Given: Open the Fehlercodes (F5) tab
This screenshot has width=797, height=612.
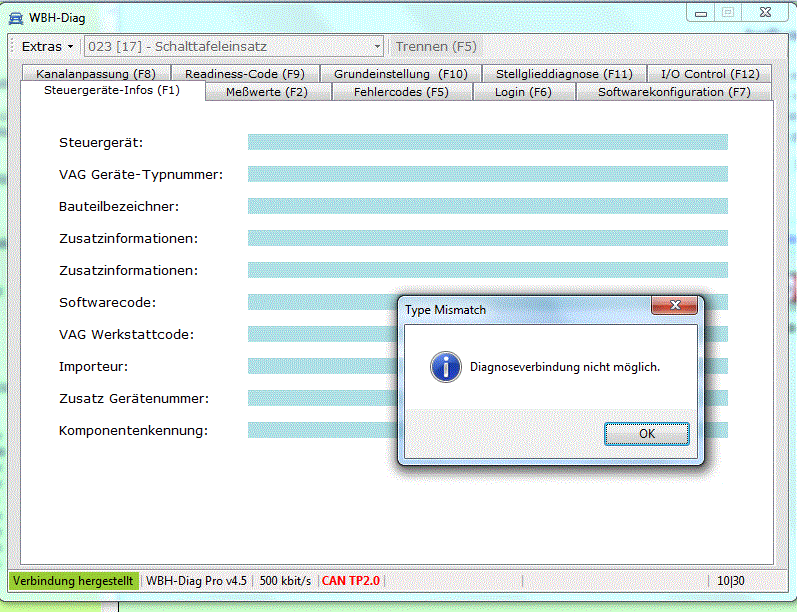Looking at the screenshot, I should tap(401, 92).
